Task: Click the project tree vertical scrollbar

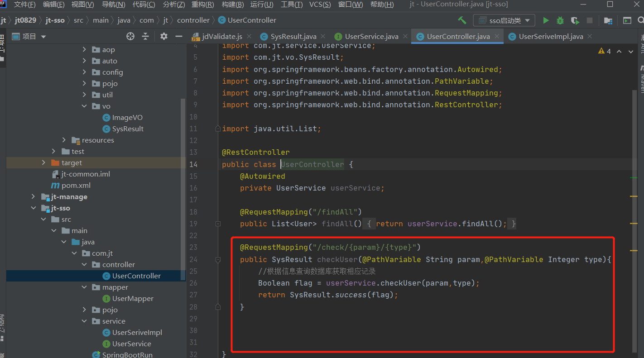Action: 183,189
